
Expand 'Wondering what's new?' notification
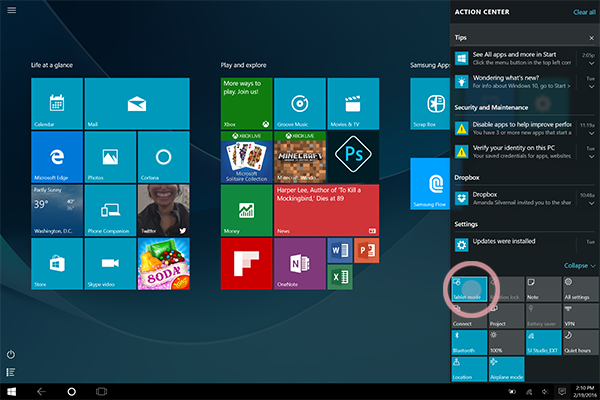(592, 87)
